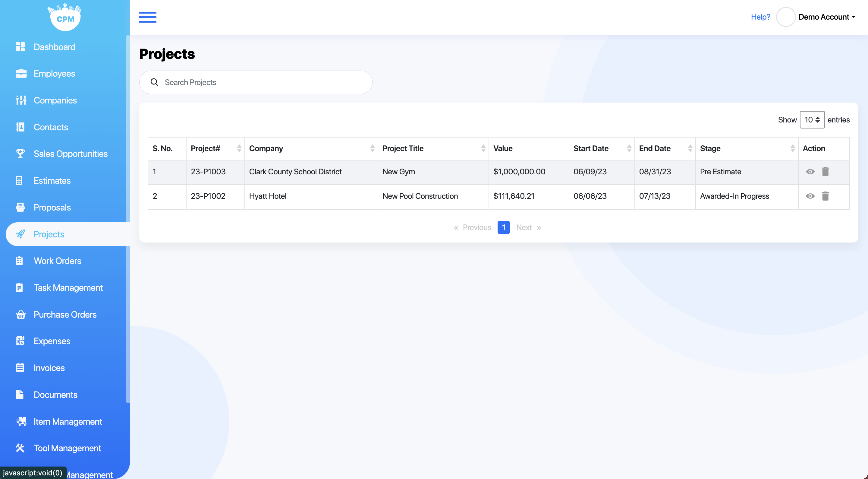Image resolution: width=868 pixels, height=479 pixels.
Task: Click the Employees briefcase icon
Action: pyautogui.click(x=21, y=74)
